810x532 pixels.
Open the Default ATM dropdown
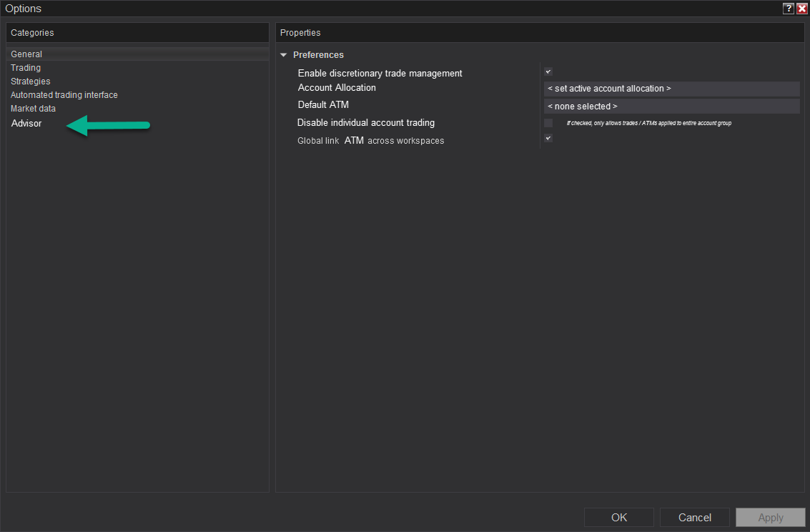tap(671, 106)
